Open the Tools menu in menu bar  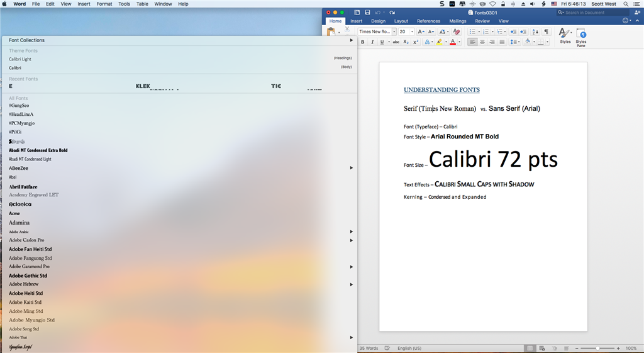(124, 4)
